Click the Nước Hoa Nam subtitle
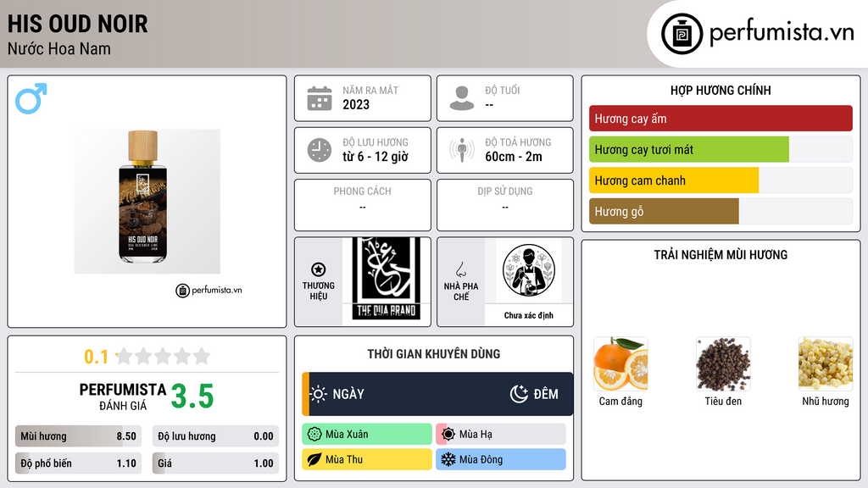 [59, 48]
